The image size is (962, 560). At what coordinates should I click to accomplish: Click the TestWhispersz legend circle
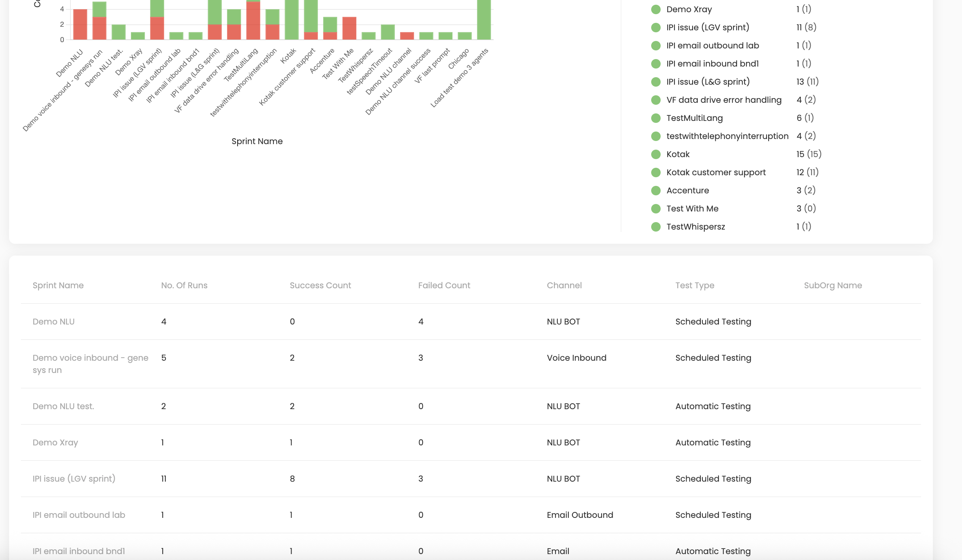tap(656, 227)
